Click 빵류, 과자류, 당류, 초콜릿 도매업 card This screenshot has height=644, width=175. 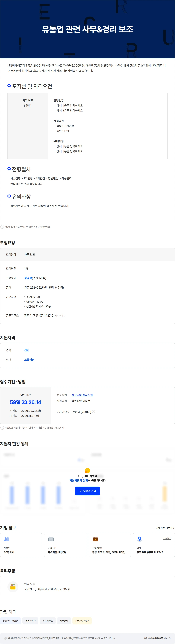pos(110,545)
